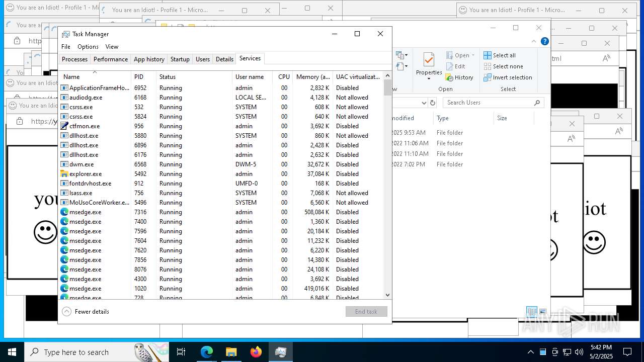Select the MoUsoCoreWorker process icon
Viewport: 644px width, 362px height.
click(x=64, y=203)
